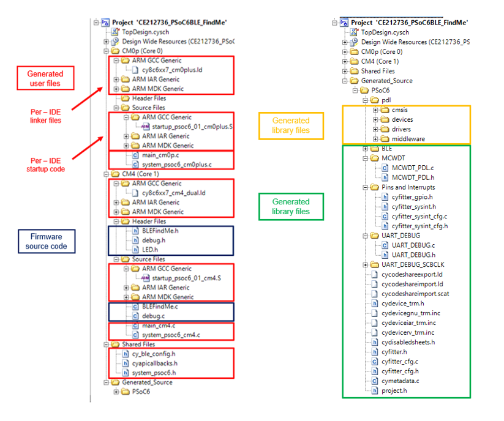Select cyfitter_cfg.c file
This screenshot has width=504, height=421.
coord(400,362)
